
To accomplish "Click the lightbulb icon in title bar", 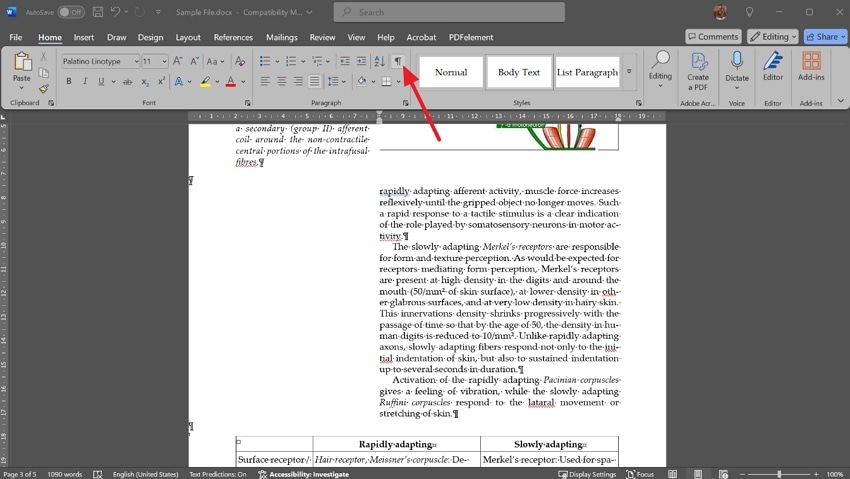I will [749, 12].
